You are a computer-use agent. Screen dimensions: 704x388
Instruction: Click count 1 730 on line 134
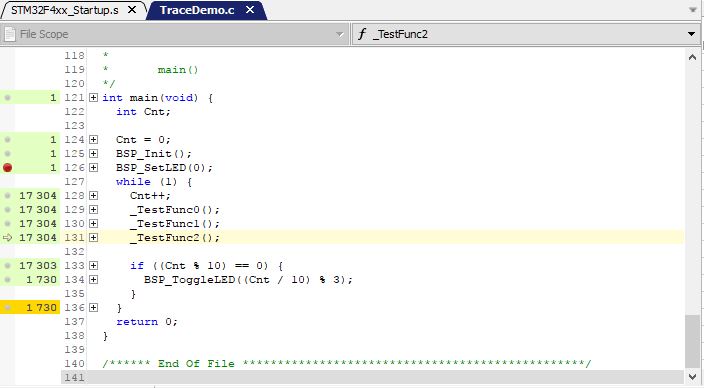(41, 279)
